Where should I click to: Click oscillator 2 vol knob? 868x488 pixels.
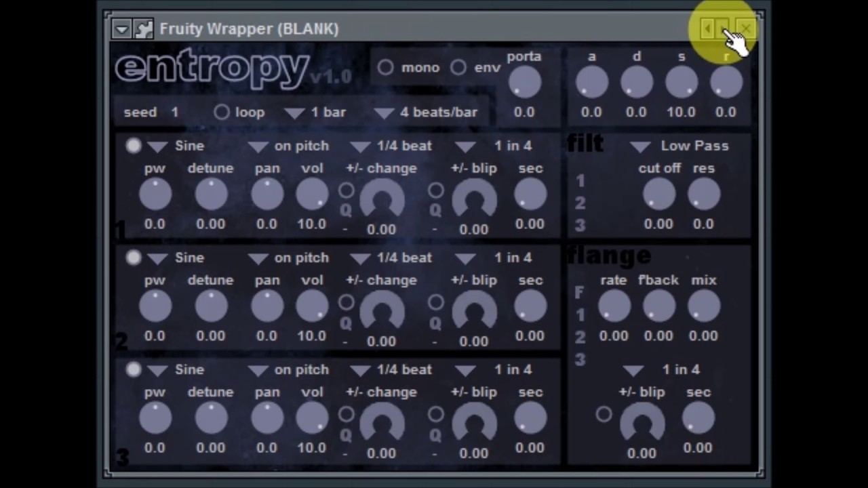pos(312,307)
